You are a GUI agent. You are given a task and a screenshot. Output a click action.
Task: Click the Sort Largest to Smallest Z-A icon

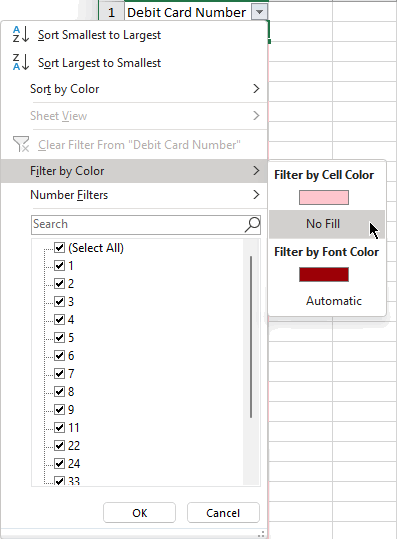point(20,62)
